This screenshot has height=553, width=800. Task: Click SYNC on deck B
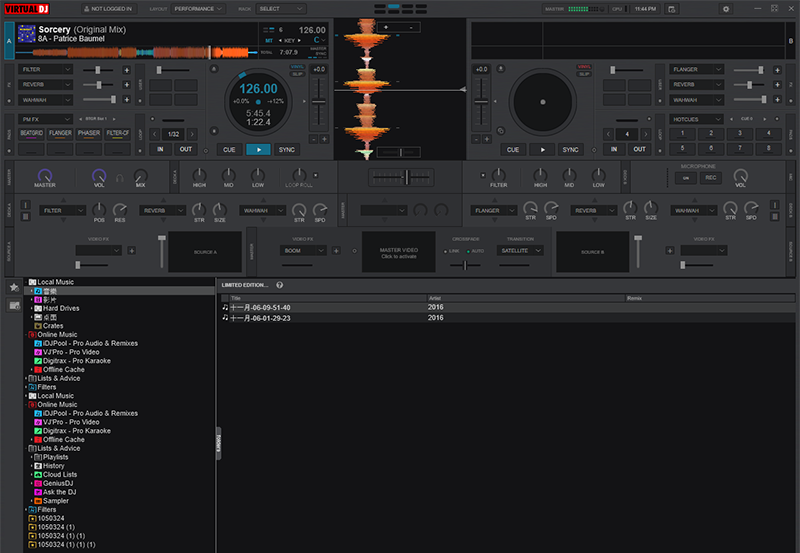click(x=570, y=149)
